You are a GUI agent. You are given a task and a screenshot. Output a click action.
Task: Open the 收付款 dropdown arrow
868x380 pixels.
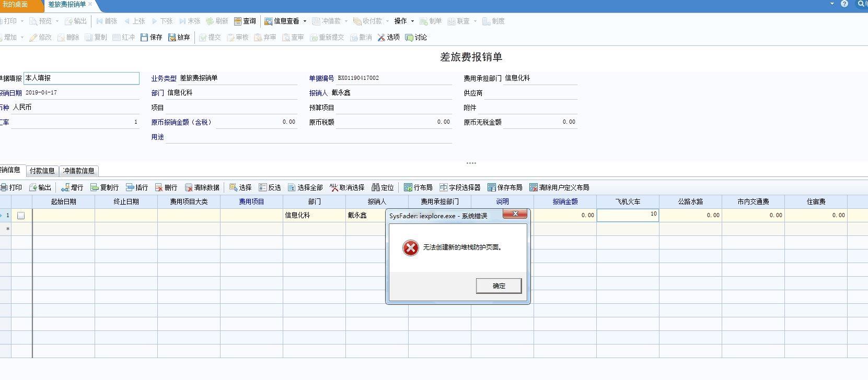388,21
